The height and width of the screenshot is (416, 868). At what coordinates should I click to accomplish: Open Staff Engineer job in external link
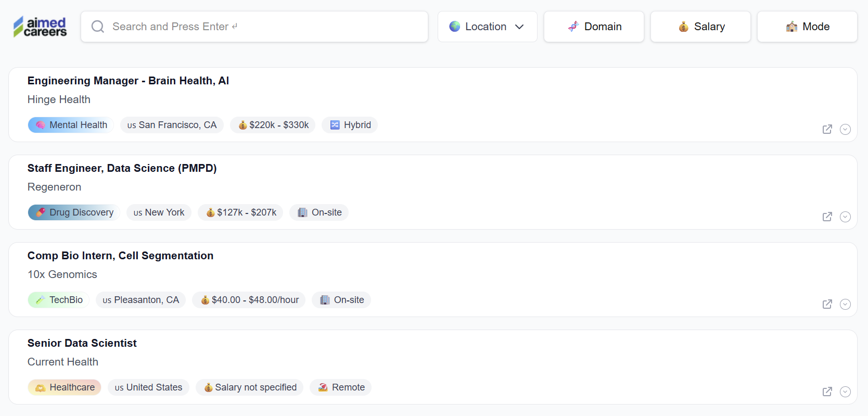(x=827, y=217)
